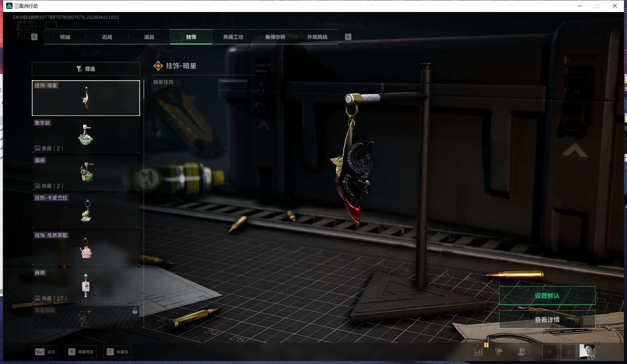Open the friends list icon

[523, 352]
